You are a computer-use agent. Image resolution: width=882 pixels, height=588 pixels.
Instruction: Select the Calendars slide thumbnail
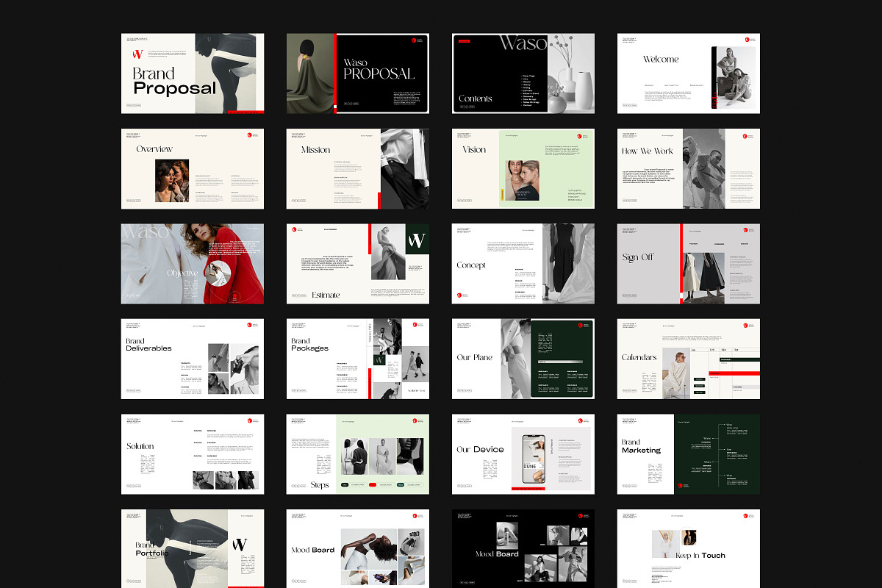click(x=689, y=359)
